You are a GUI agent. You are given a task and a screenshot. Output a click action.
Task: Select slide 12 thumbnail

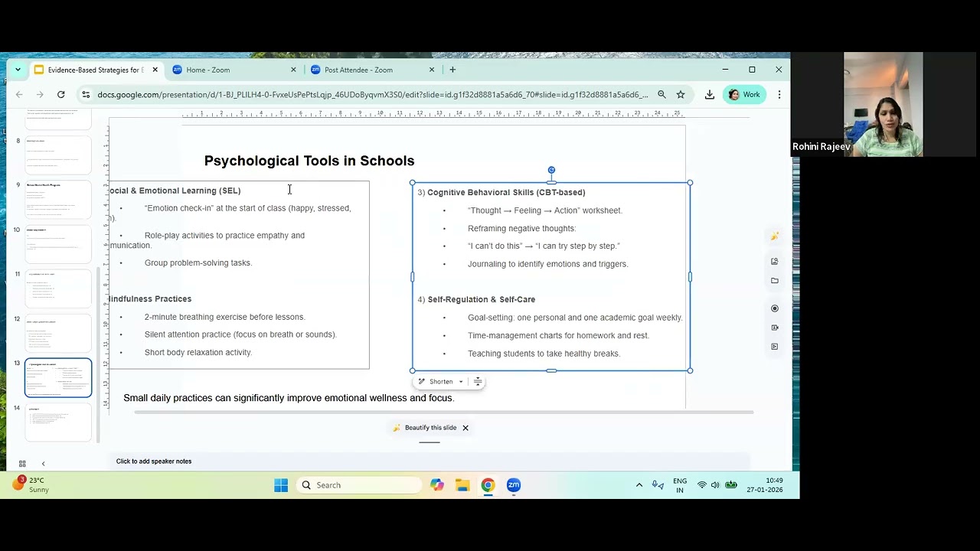click(58, 332)
